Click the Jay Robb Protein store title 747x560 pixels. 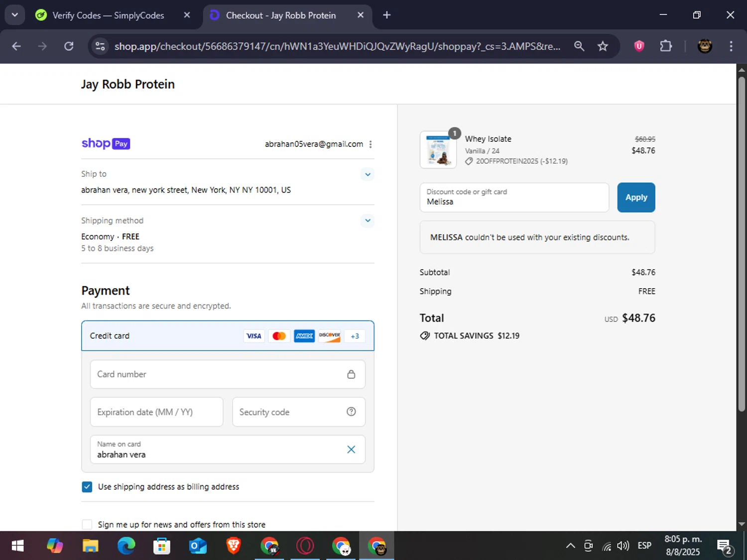click(128, 84)
